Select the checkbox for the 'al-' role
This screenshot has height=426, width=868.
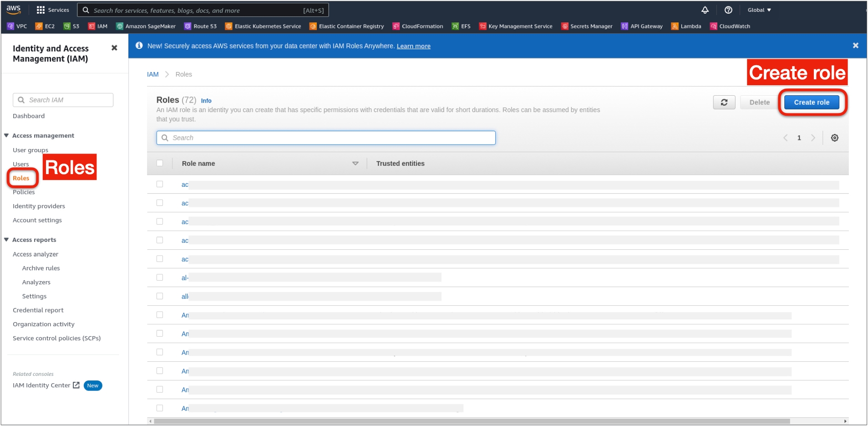click(160, 277)
